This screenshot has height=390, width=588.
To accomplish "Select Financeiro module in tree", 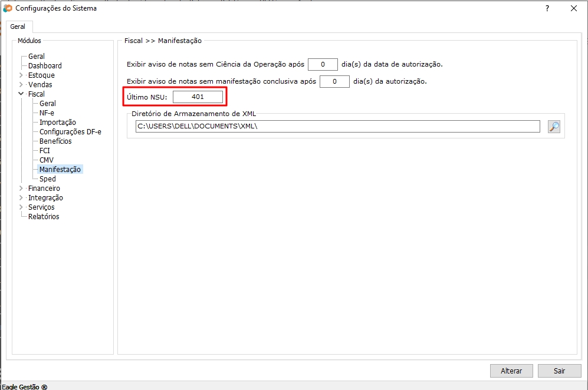I will pos(44,189).
